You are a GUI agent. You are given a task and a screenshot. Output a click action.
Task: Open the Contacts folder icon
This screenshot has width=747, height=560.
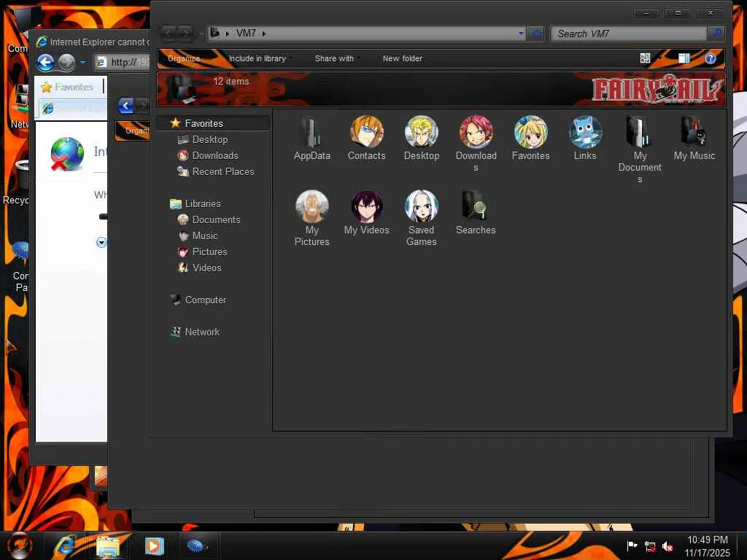366,138
